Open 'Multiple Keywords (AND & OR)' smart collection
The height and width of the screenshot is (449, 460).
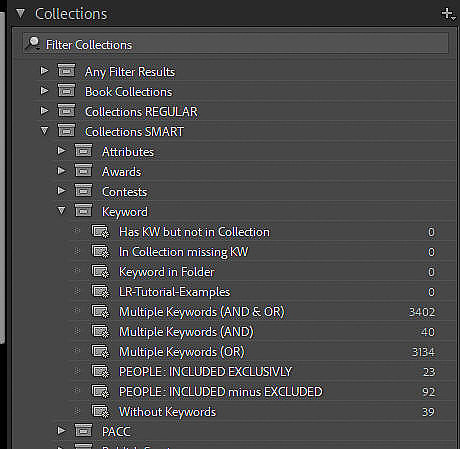[x=201, y=312]
